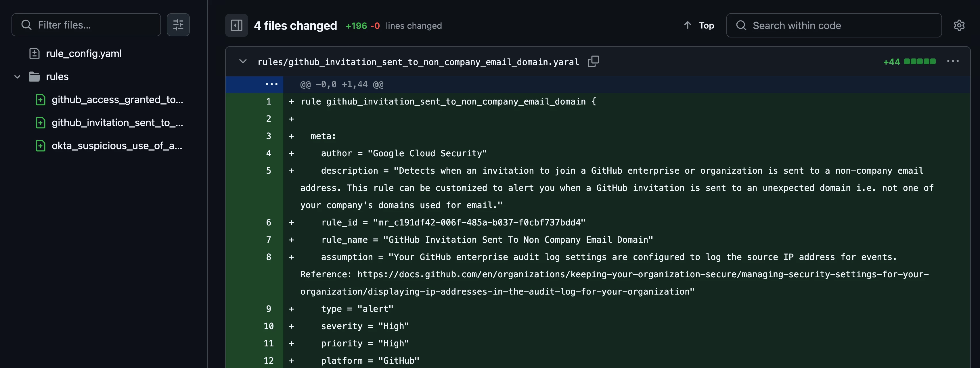Click the hunk header '@@ -0,0 +1,44 @@'
Viewport: 980px width, 368px height.
pyautogui.click(x=342, y=85)
